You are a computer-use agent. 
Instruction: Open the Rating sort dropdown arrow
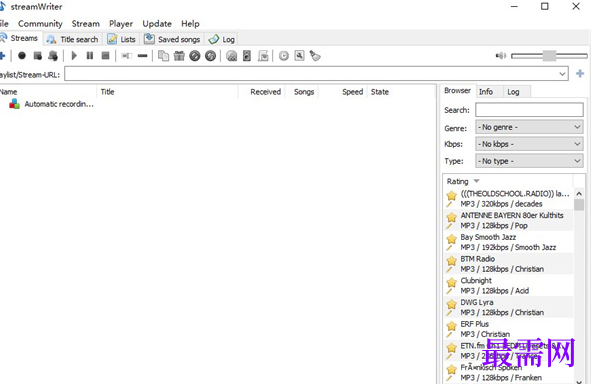point(477,181)
